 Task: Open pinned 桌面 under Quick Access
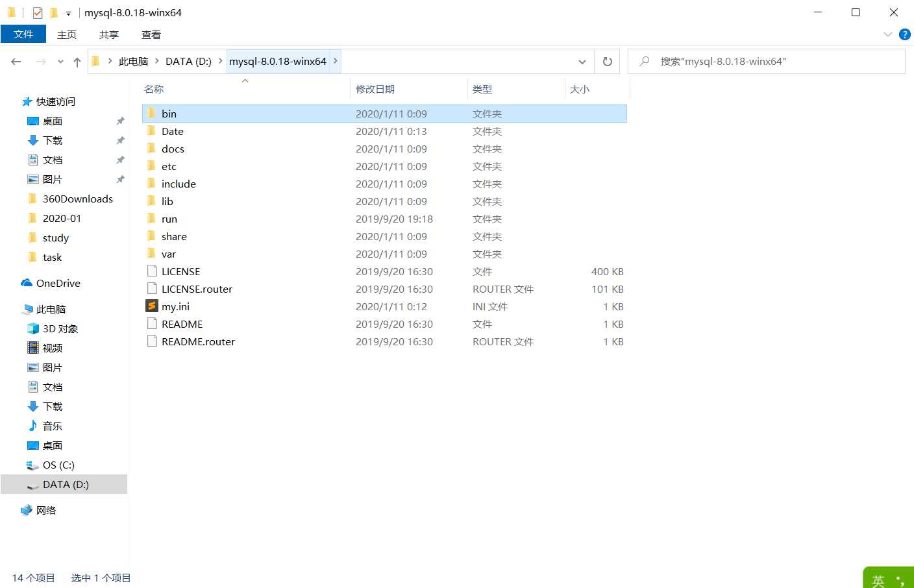[x=53, y=121]
